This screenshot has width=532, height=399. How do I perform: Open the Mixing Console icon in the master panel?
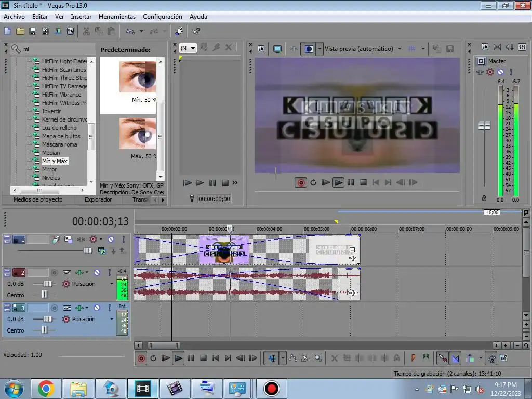522,47
